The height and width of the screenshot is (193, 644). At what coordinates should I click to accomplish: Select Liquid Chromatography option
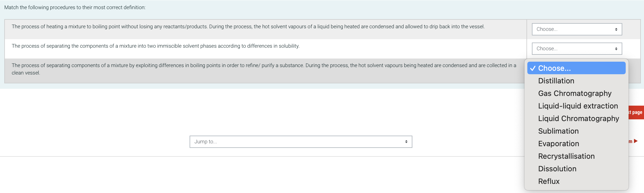(x=578, y=118)
